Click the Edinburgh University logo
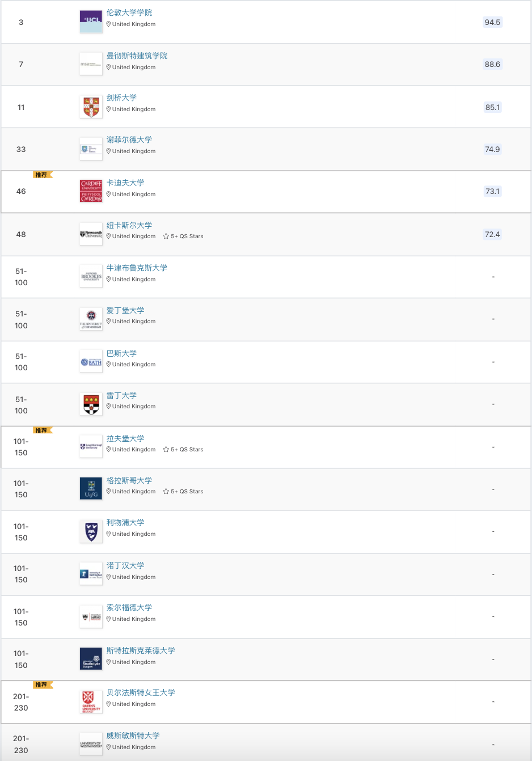This screenshot has width=532, height=761. 91,319
